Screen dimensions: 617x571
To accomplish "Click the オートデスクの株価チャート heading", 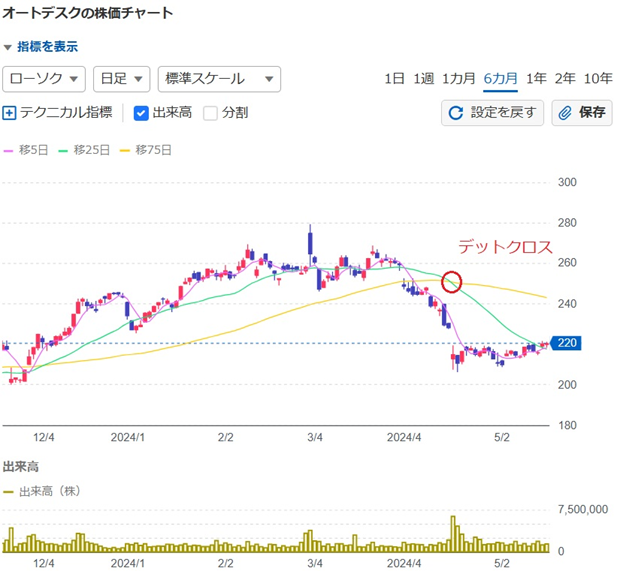I will point(88,13).
